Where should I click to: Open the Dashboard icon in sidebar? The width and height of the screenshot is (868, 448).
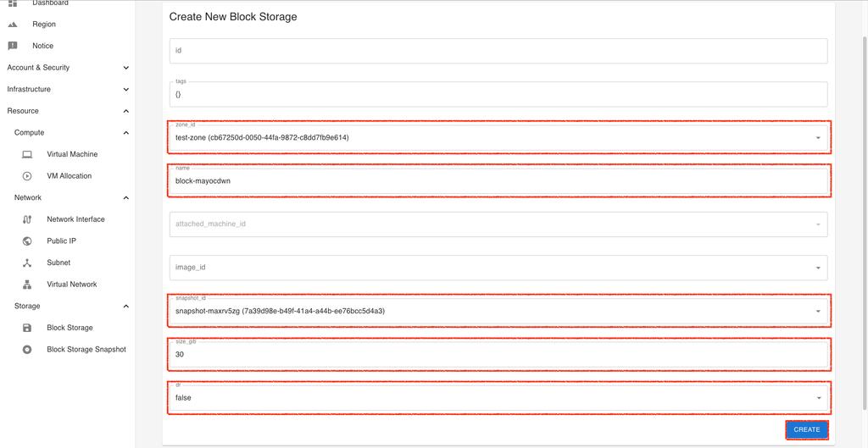tap(12, 3)
